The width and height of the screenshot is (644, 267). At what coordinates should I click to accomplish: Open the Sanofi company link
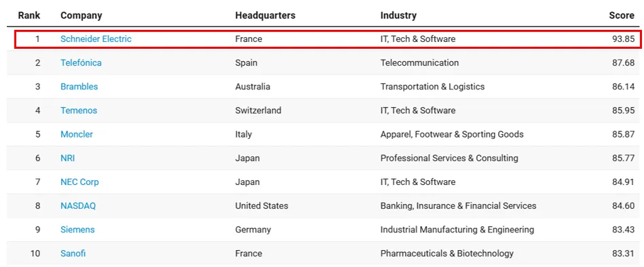73,253
